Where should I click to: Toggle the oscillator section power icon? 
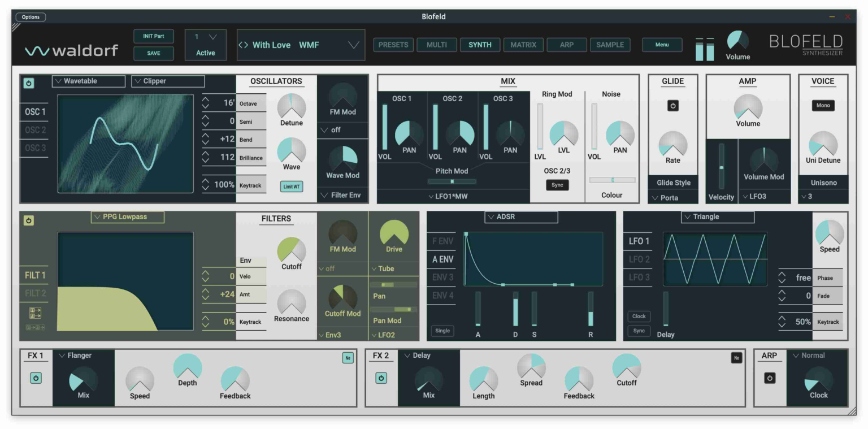pyautogui.click(x=29, y=83)
